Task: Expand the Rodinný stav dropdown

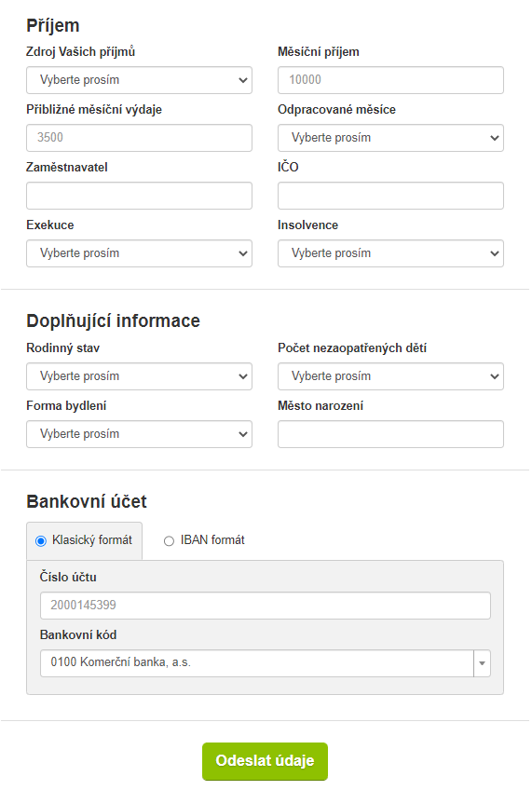Action: coord(139,376)
